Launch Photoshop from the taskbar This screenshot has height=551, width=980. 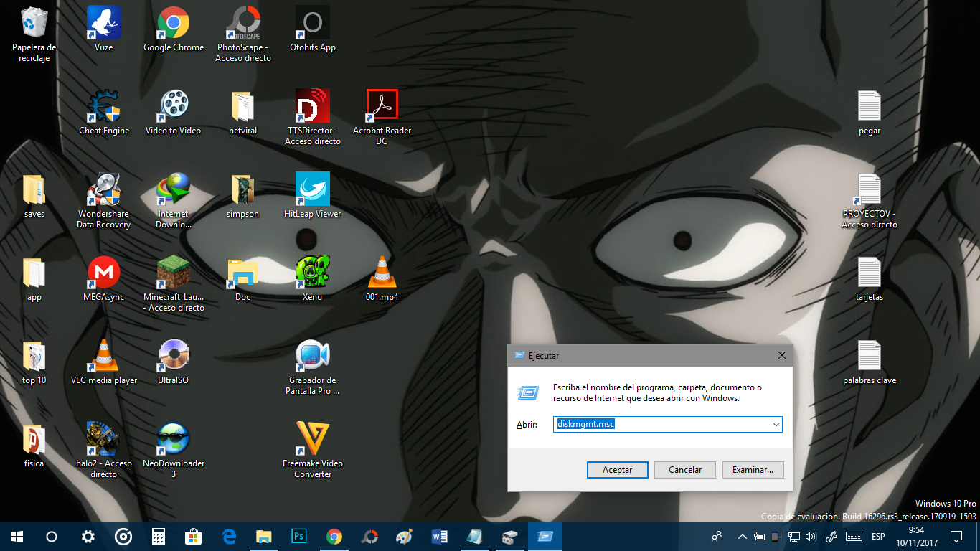(299, 536)
